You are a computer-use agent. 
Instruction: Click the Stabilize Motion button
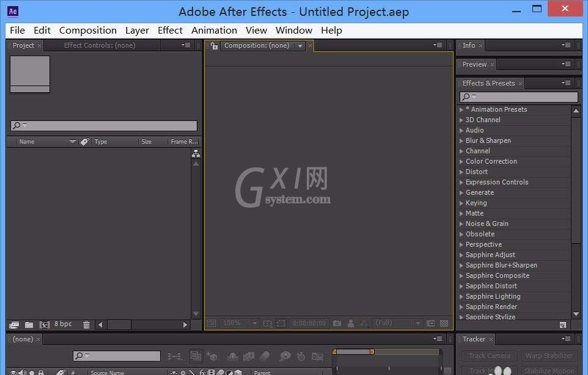point(549,371)
